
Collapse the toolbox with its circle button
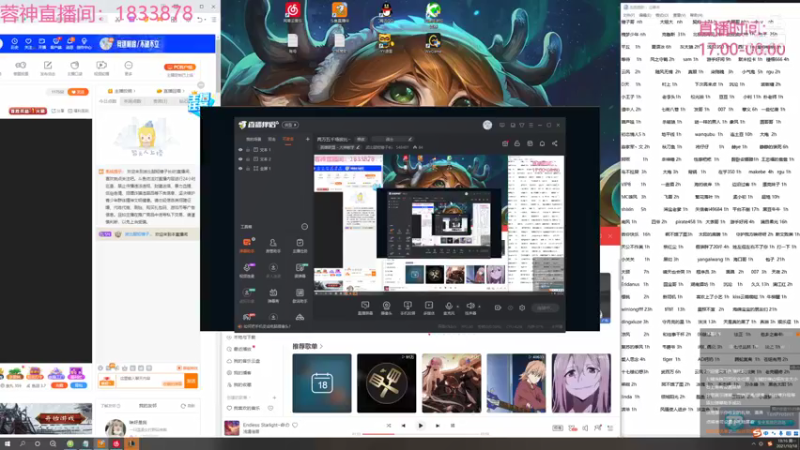tap(305, 227)
